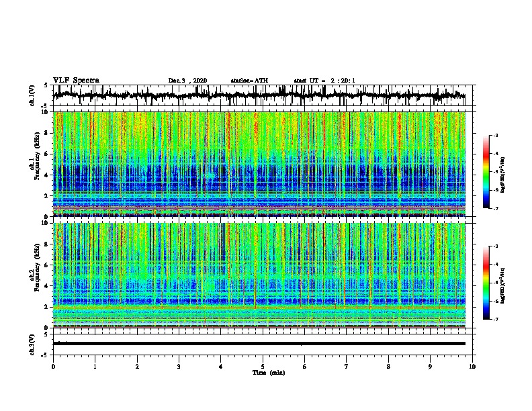This screenshot has width=532, height=411.
Task: Click the "station=ATH" header label
Action: [249, 81]
